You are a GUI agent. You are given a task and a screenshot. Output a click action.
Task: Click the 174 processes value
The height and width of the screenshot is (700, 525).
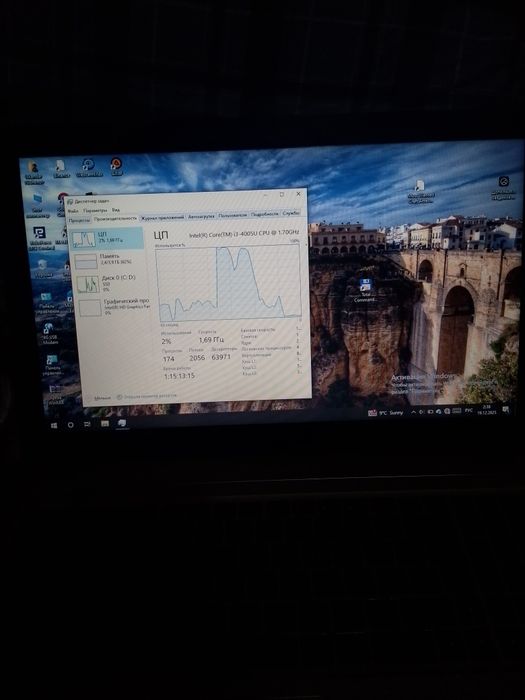tap(168, 359)
